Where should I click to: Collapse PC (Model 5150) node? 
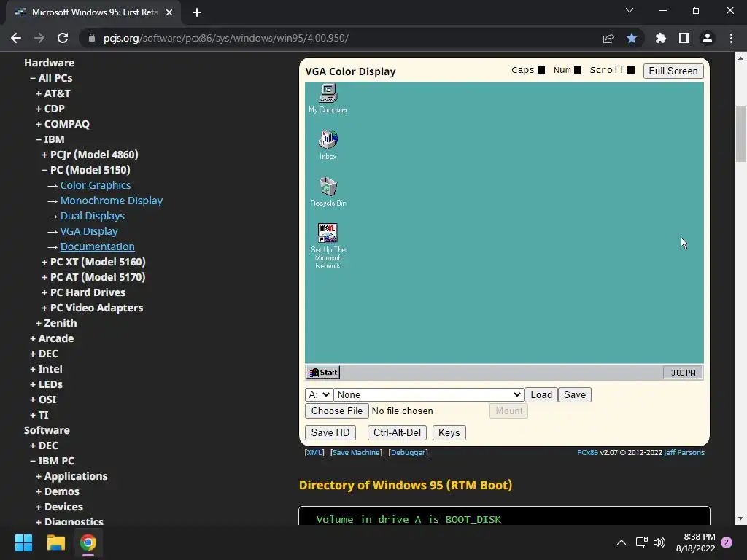(x=86, y=169)
